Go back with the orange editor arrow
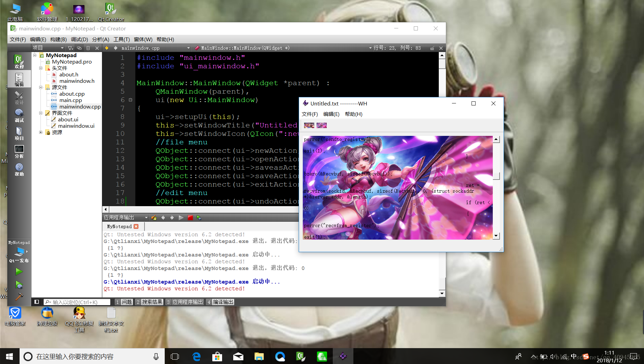 coord(107,48)
